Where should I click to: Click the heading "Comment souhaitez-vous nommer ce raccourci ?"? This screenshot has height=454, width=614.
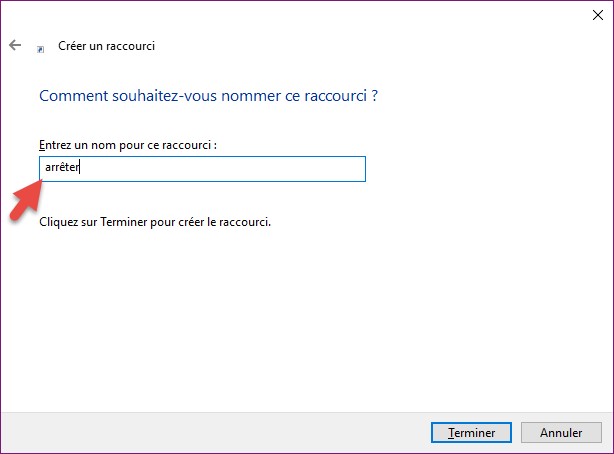tap(208, 97)
